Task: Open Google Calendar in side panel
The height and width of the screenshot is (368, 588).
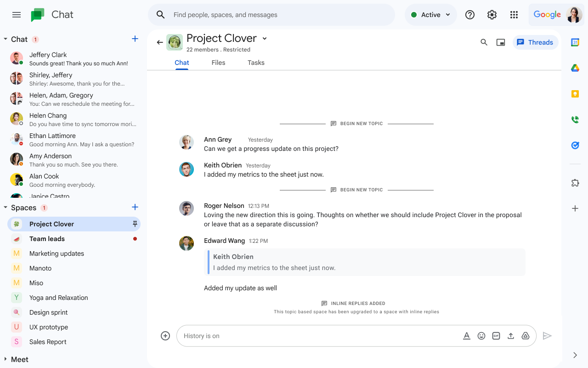Action: 575,42
